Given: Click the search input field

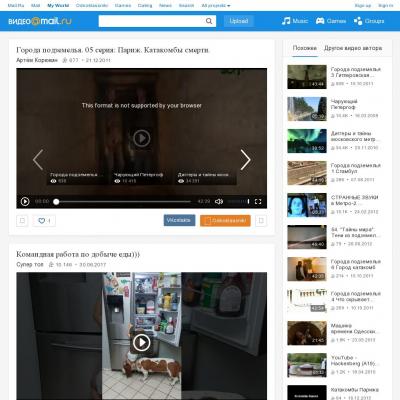Looking at the screenshot, I should [152, 21].
